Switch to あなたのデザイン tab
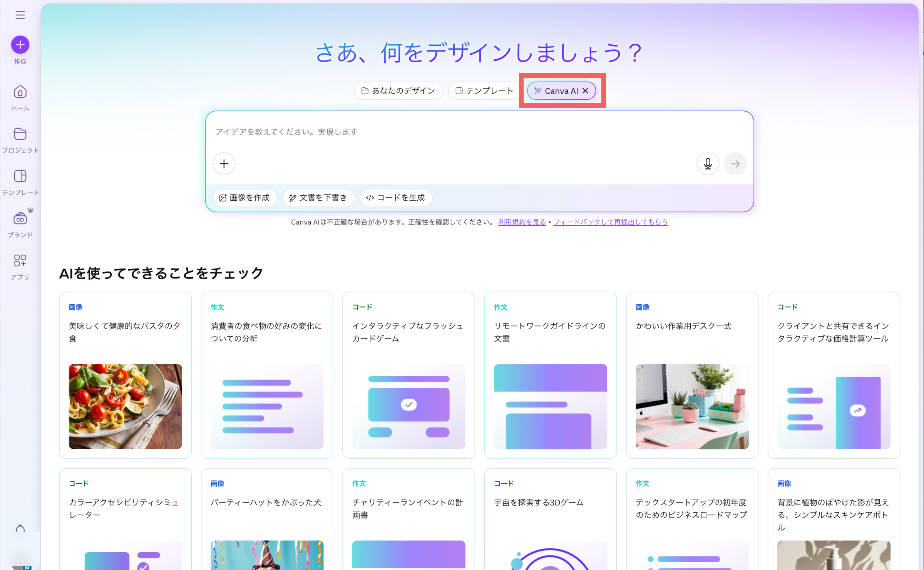924x570 pixels. pos(398,91)
